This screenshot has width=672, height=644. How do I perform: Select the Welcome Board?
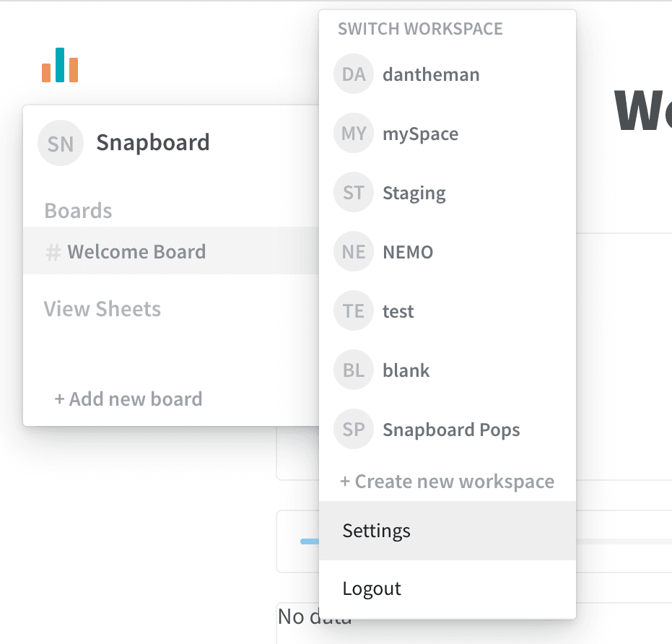pyautogui.click(x=136, y=252)
